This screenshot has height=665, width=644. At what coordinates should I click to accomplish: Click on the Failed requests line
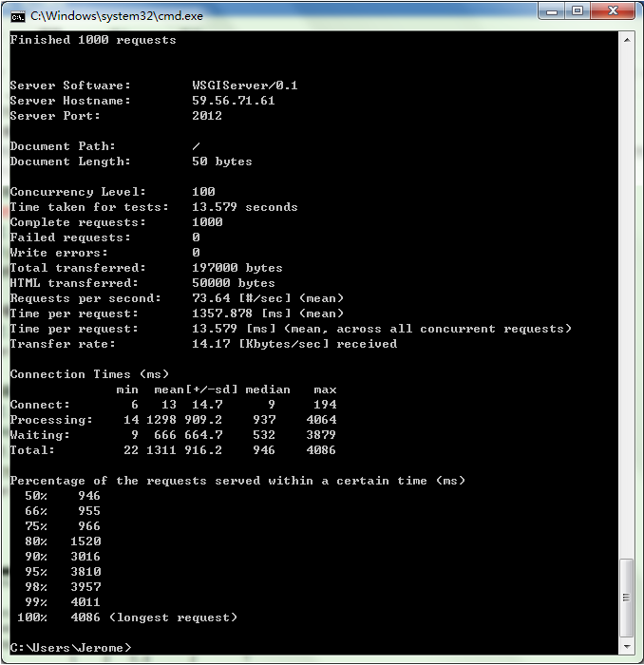click(105, 237)
